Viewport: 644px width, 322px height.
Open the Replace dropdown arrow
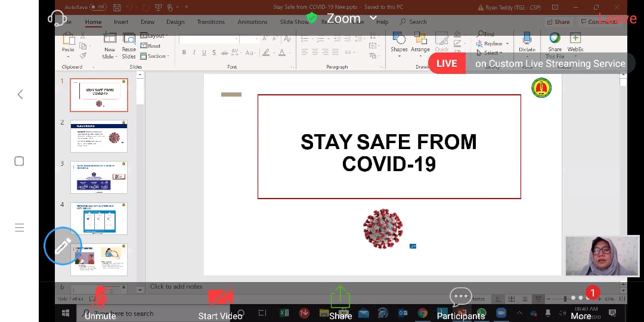point(507,44)
